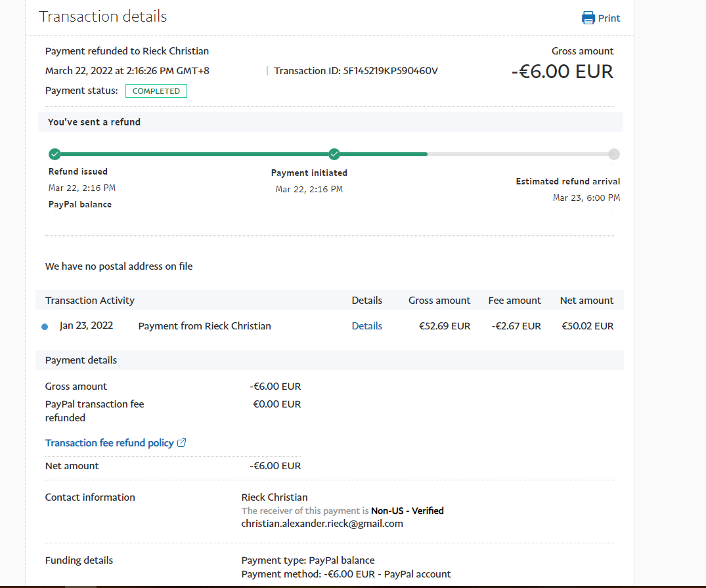The width and height of the screenshot is (706, 588).
Task: Click the You've sent a refund banner
Action: tap(94, 122)
